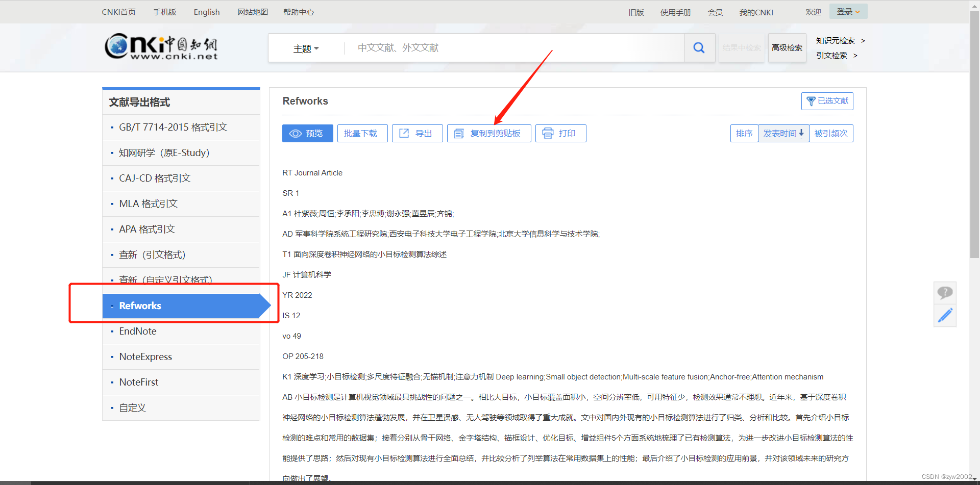Click 'vo 49' text line
Screen dimensions: 980x485
(x=292, y=336)
